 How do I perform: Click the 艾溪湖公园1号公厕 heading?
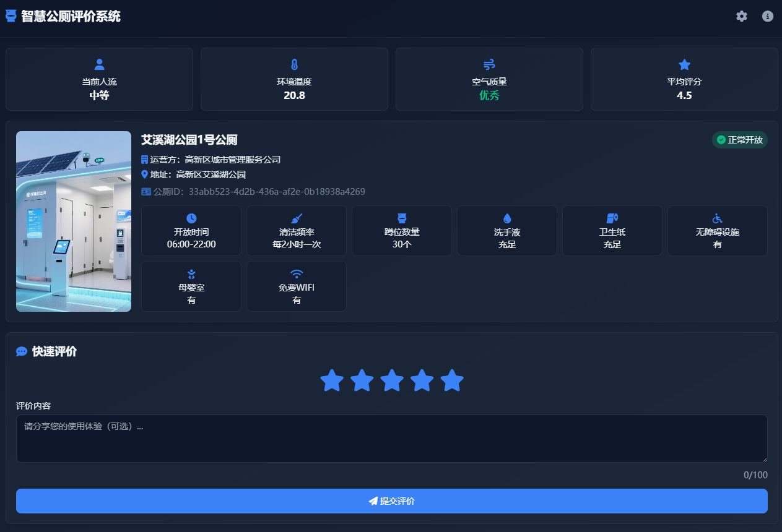coord(189,140)
